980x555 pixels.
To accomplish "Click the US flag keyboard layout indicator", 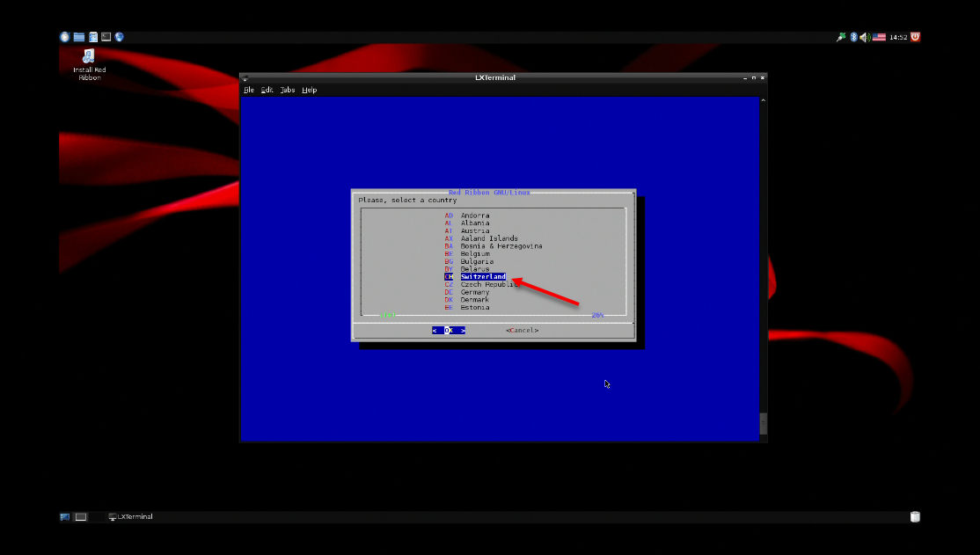I will coord(879,37).
